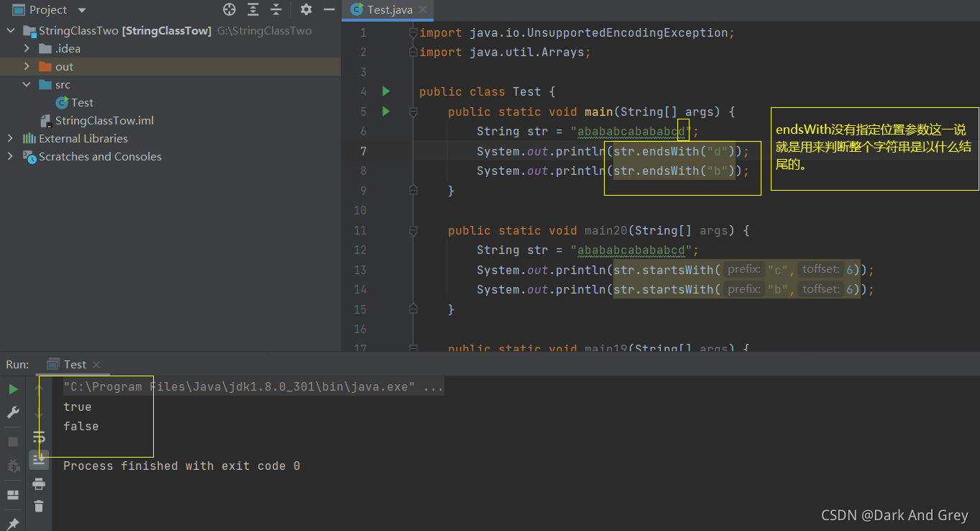Click the Stop process square icon

coord(13,441)
